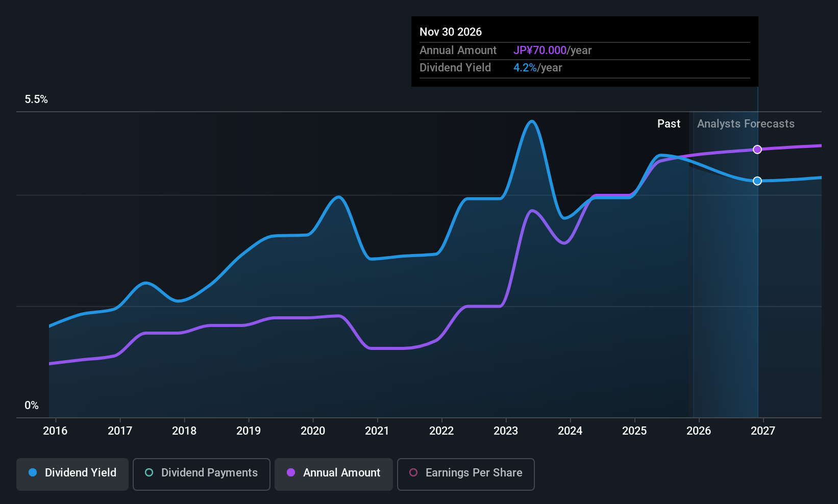Select the 2027 year on the axis

(x=763, y=431)
